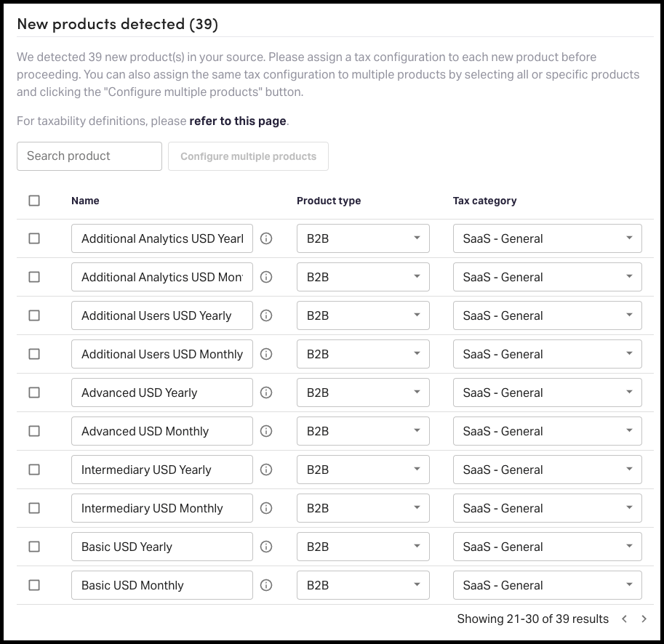This screenshot has height=644, width=664.
Task: Open Tax category dropdown for Advanced USD Yearly
Action: 547,393
